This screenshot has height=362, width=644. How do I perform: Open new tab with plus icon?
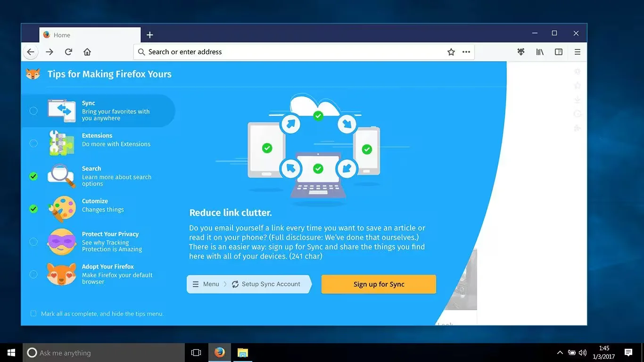[x=150, y=35]
